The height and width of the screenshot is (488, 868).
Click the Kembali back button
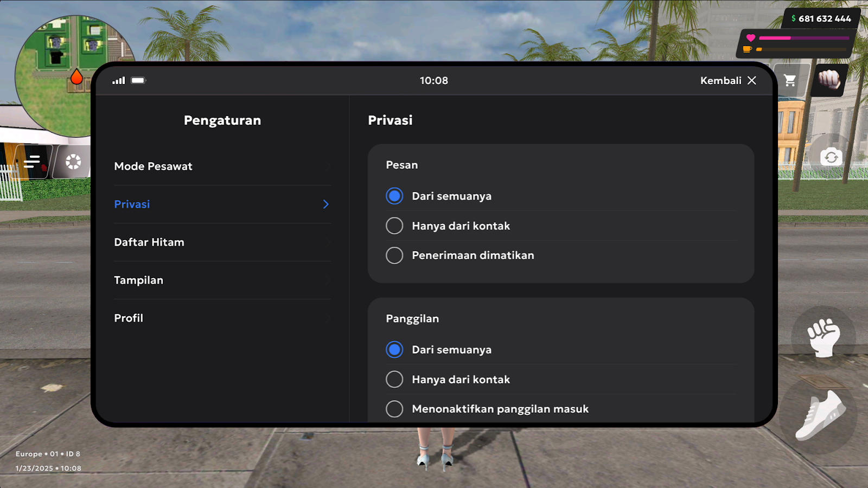click(x=720, y=80)
